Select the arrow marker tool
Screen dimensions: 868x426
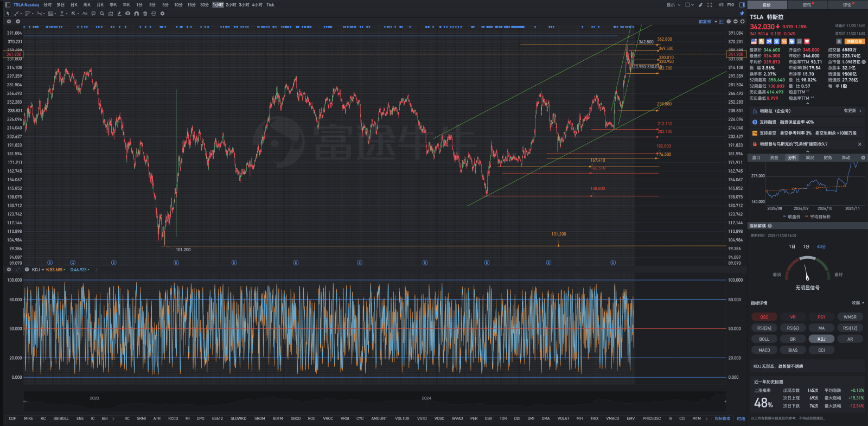coord(73,14)
